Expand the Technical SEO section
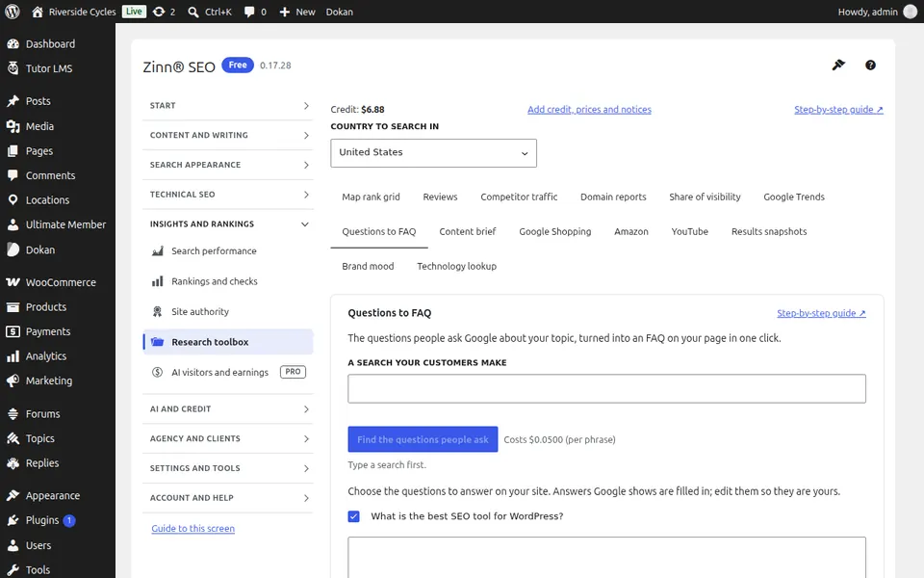Image resolution: width=924 pixels, height=578 pixels. (228, 195)
